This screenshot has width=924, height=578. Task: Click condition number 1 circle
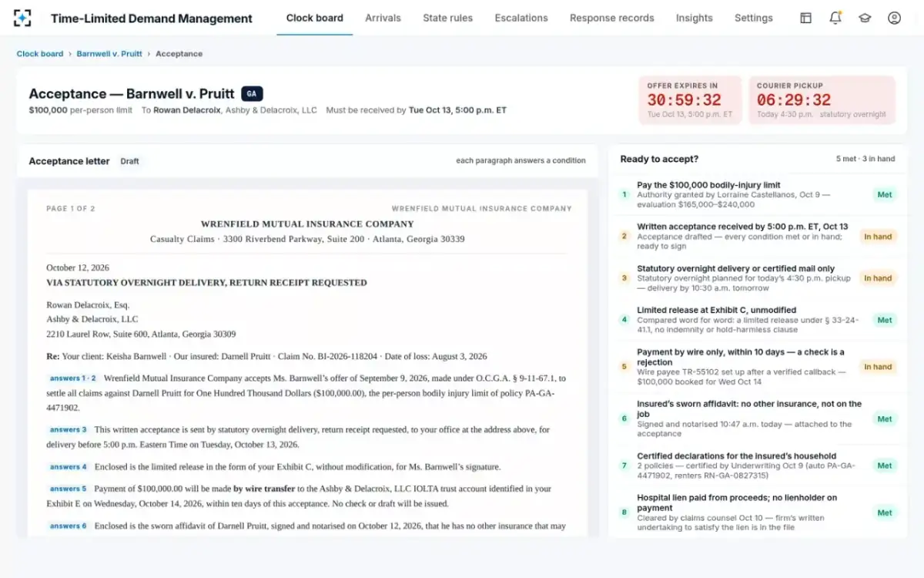coord(624,195)
